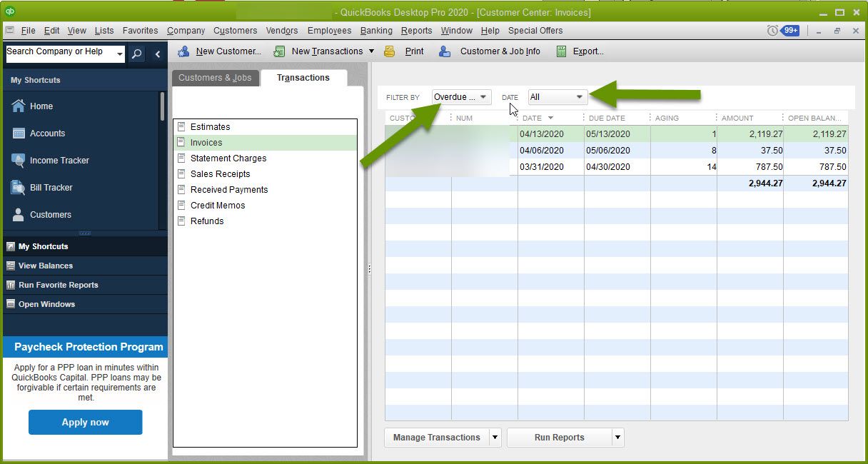Viewport: 868px width, 464px height.
Task: Open the Vendors menu
Action: (x=282, y=31)
